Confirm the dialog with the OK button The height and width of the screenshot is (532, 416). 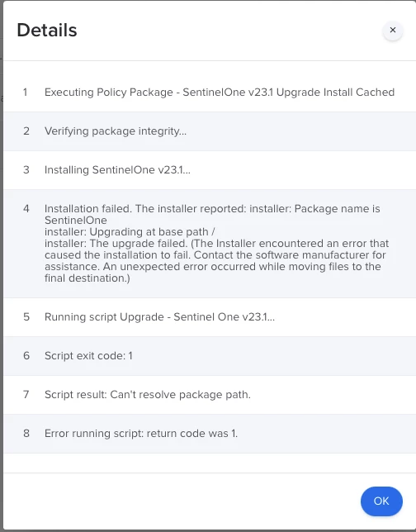[381, 501]
